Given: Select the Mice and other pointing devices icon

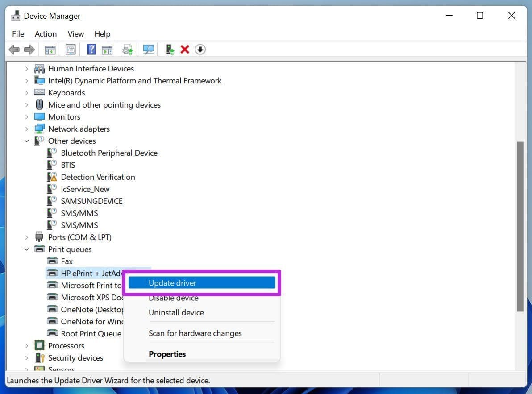Looking at the screenshot, I should tap(39, 104).
